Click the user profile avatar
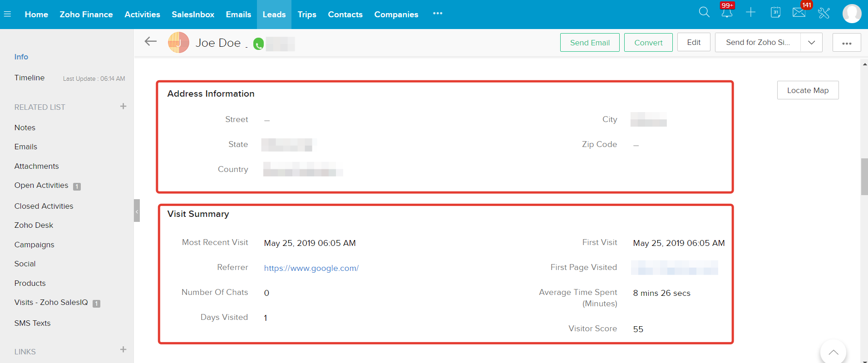This screenshot has width=868, height=363. point(852,14)
